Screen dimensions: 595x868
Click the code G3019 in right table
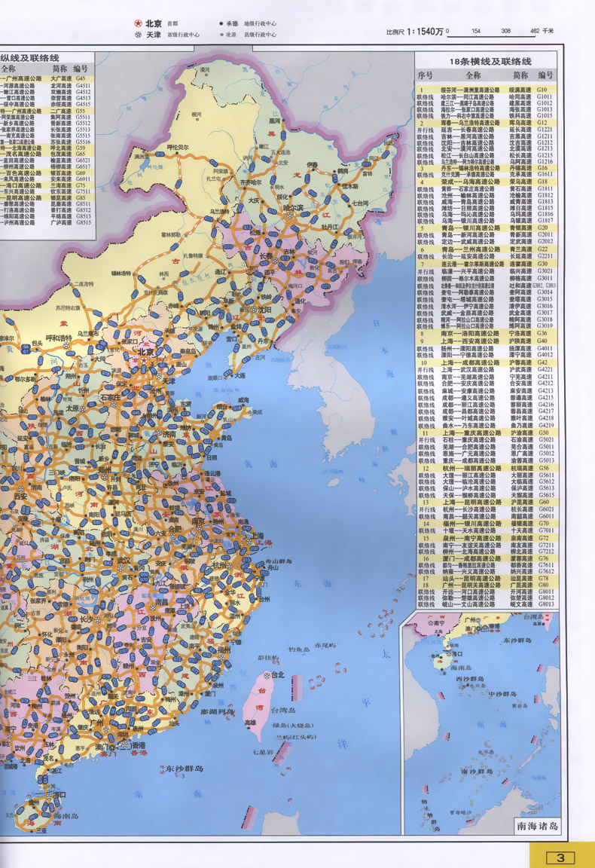[545, 326]
